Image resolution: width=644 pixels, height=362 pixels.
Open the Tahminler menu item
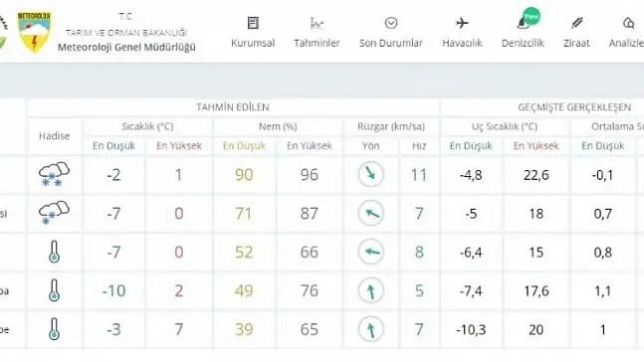coord(317,43)
